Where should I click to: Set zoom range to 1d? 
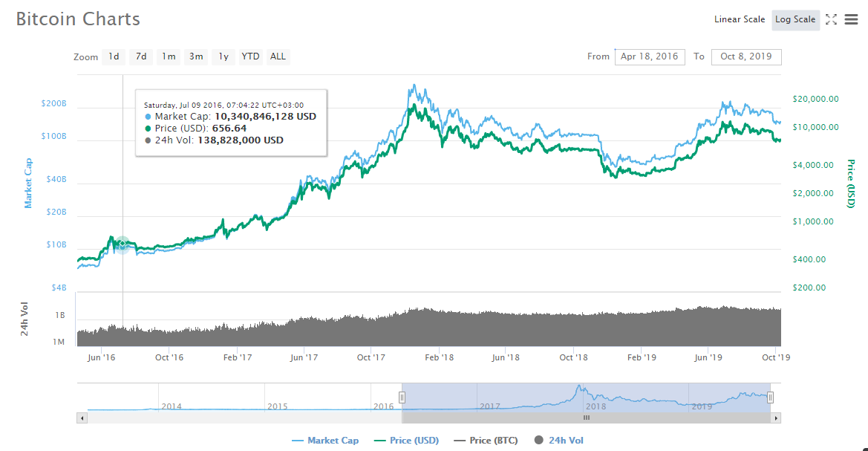[x=114, y=56]
